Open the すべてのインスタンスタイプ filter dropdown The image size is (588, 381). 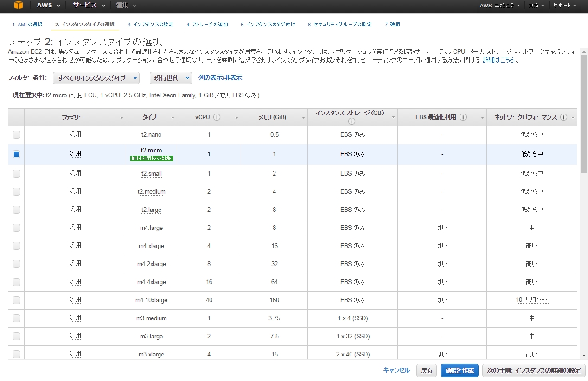[96, 78]
